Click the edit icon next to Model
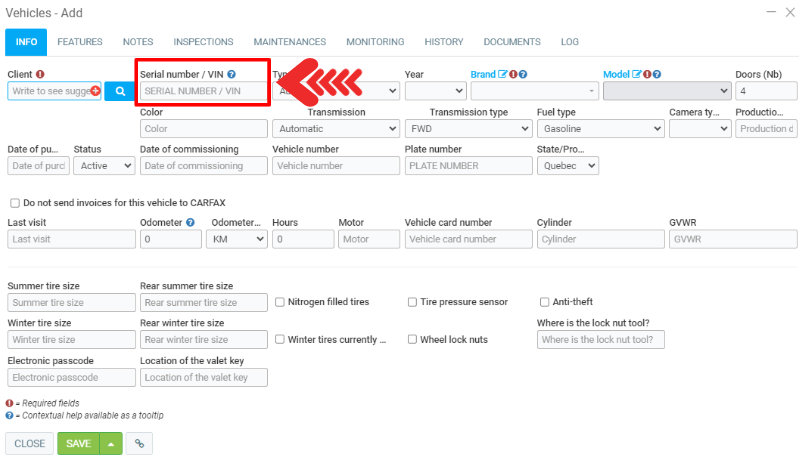801x457 pixels. (637, 74)
